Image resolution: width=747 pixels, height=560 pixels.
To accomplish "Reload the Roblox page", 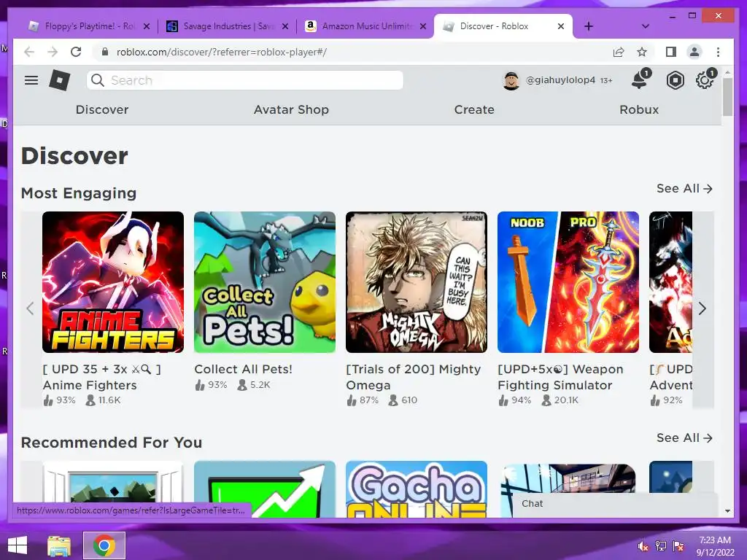I will 76,52.
